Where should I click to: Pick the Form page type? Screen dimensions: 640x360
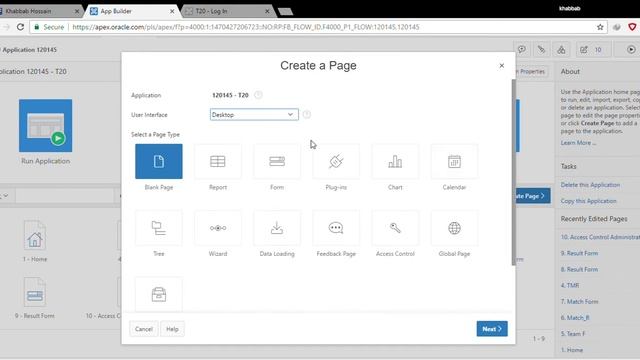(277, 161)
